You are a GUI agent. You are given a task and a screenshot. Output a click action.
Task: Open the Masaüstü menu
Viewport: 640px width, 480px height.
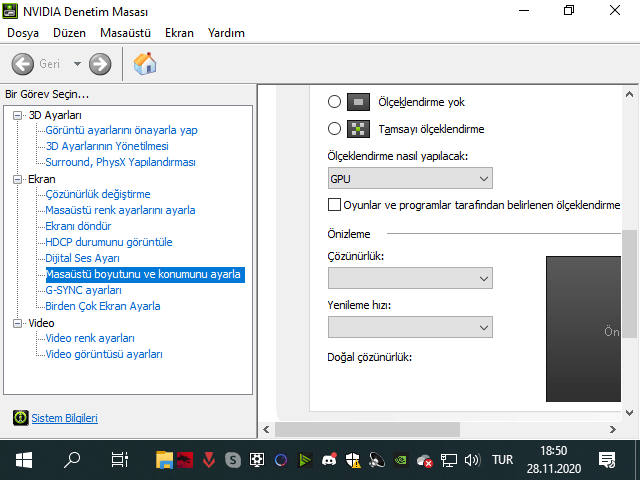click(125, 33)
